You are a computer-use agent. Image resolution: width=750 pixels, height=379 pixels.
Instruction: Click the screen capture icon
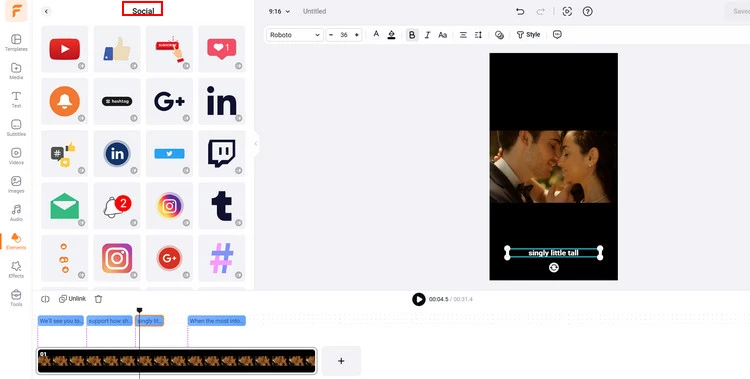(x=567, y=11)
